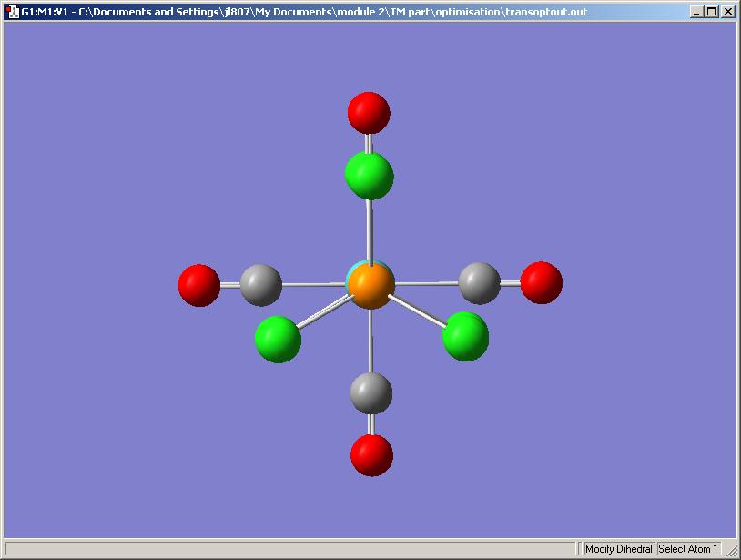This screenshot has height=560, width=741.
Task: Minimize the transoptout.out molecule window
Action: [695, 12]
